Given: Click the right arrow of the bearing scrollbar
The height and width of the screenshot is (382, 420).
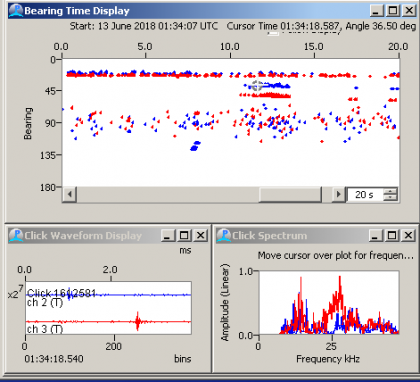Looking at the screenshot, I should (339, 194).
